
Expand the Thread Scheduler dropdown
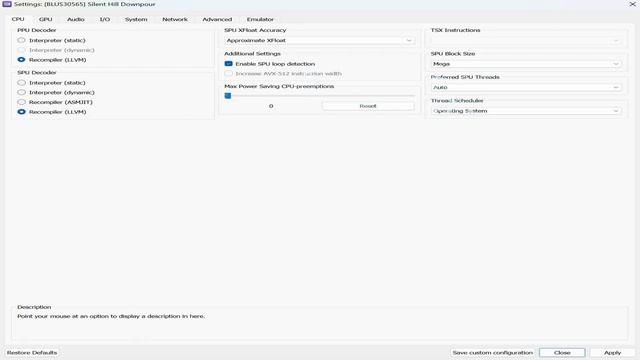pyautogui.click(x=526, y=111)
